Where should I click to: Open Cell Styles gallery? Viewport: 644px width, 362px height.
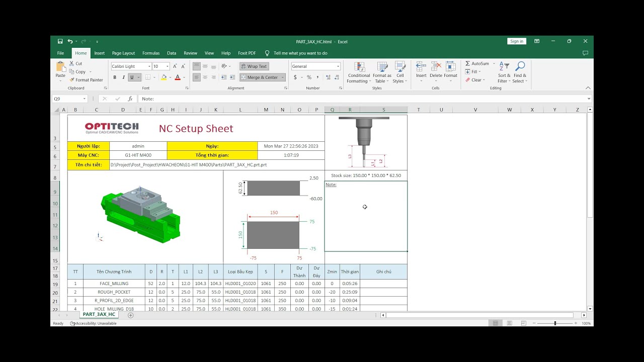pyautogui.click(x=400, y=72)
